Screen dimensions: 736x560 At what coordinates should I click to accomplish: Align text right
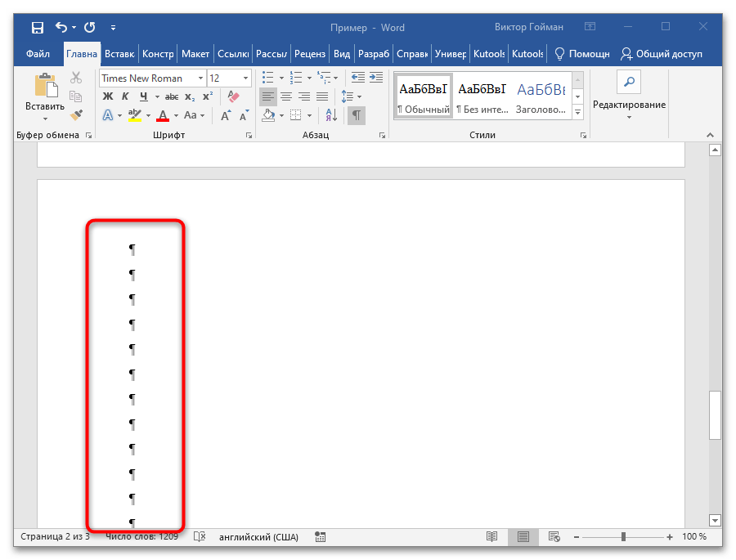pos(304,96)
